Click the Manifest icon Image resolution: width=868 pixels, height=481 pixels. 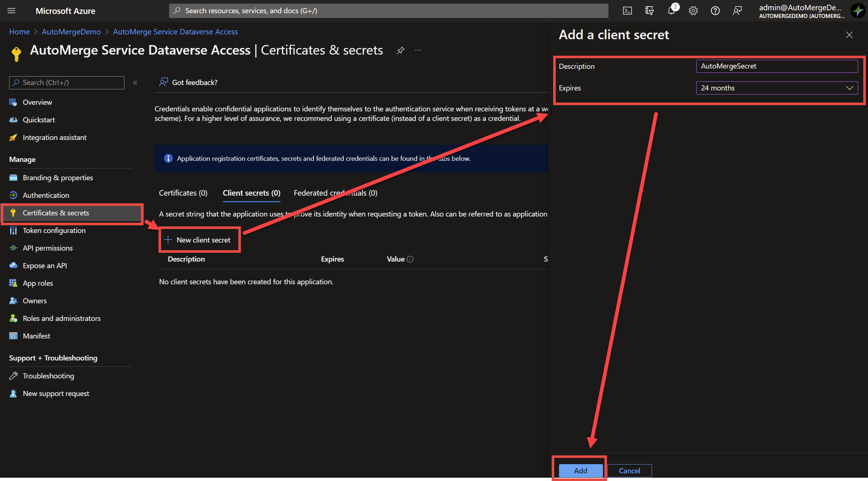13,336
